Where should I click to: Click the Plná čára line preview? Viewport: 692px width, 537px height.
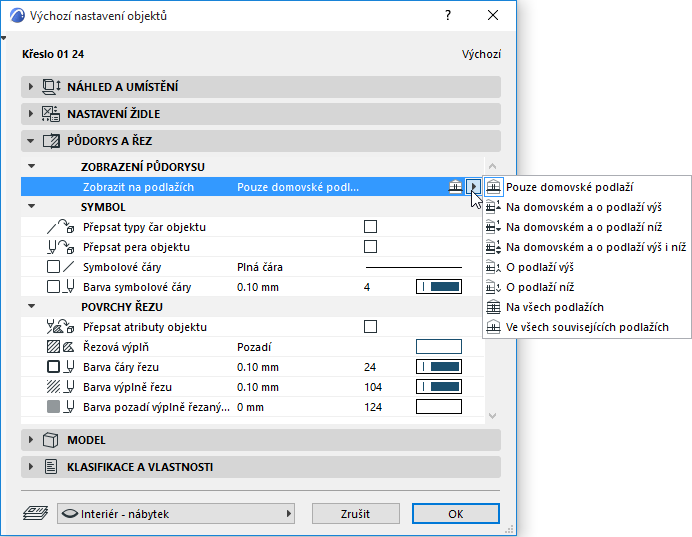pyautogui.click(x=414, y=267)
